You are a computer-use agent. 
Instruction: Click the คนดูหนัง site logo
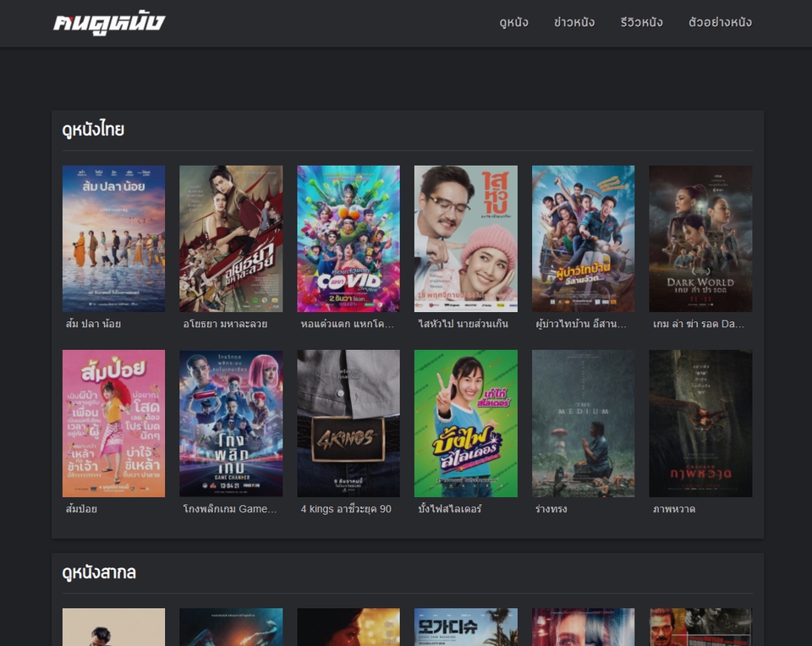(x=109, y=22)
